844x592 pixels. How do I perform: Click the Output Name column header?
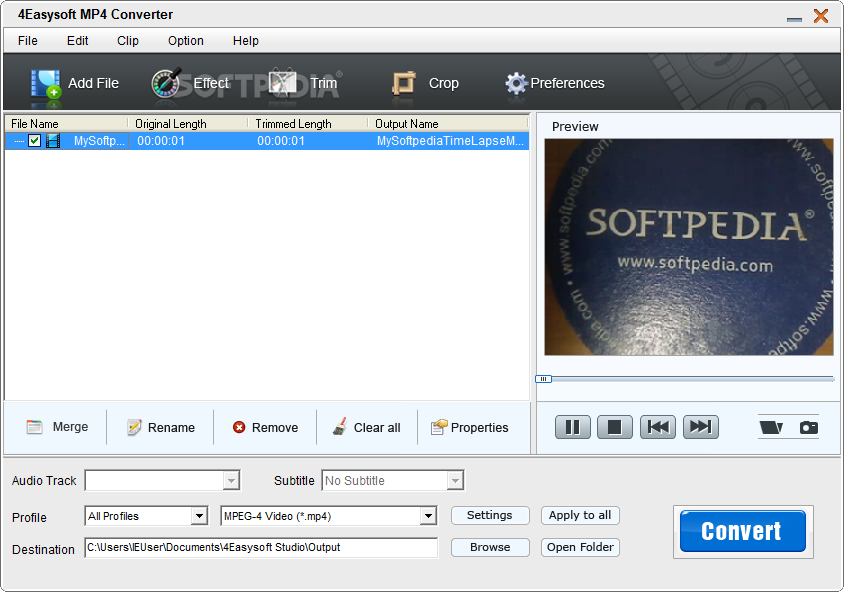click(x=448, y=124)
